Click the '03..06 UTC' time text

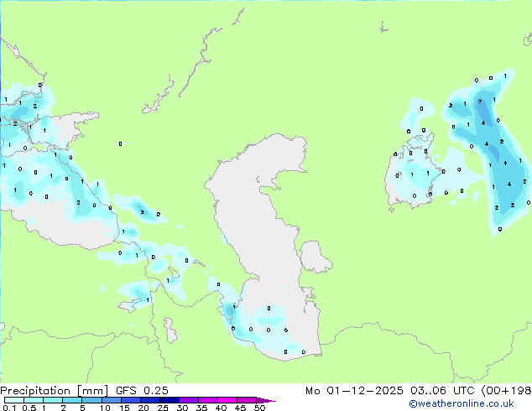click(441, 391)
